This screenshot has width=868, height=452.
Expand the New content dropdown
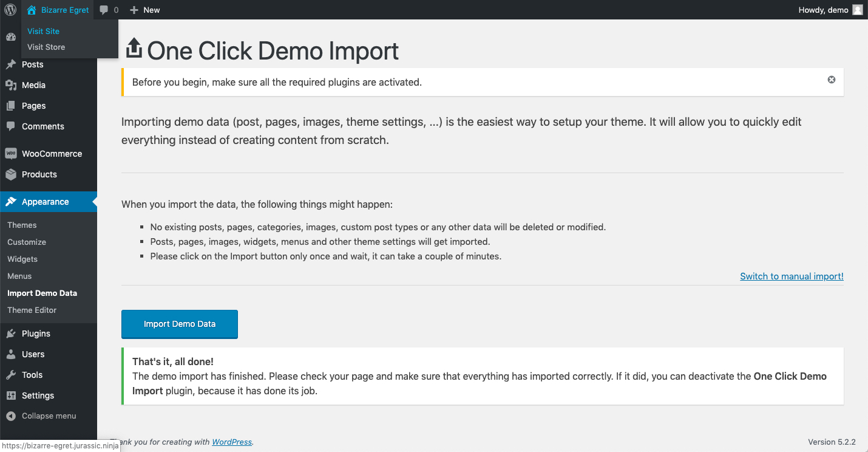[x=144, y=9]
